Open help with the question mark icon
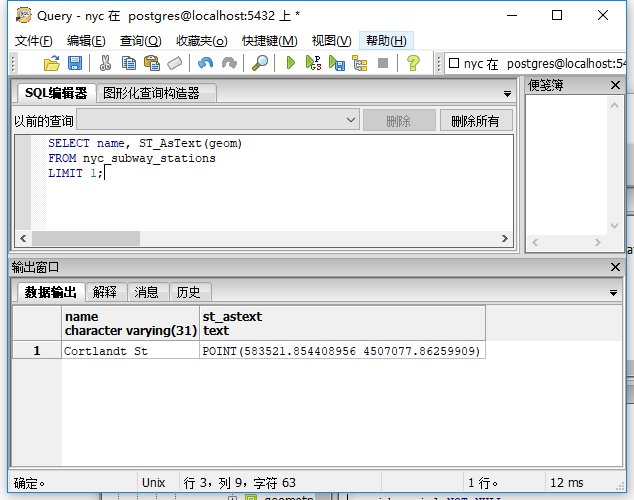Image resolution: width=634 pixels, height=500 pixels. click(413, 63)
